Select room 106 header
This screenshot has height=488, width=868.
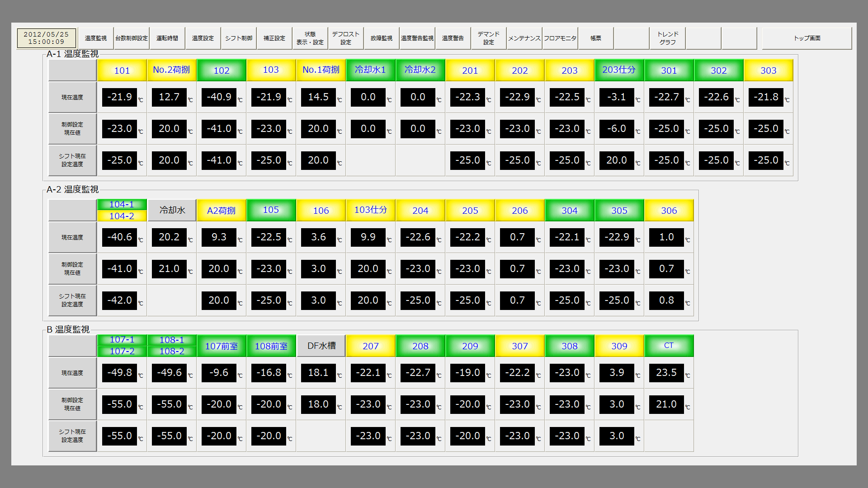point(321,210)
